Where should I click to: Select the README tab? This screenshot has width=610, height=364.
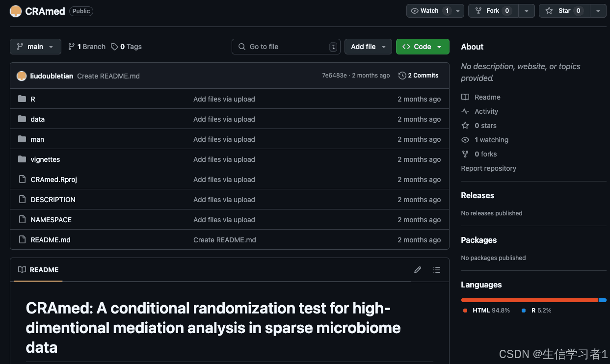click(x=38, y=270)
